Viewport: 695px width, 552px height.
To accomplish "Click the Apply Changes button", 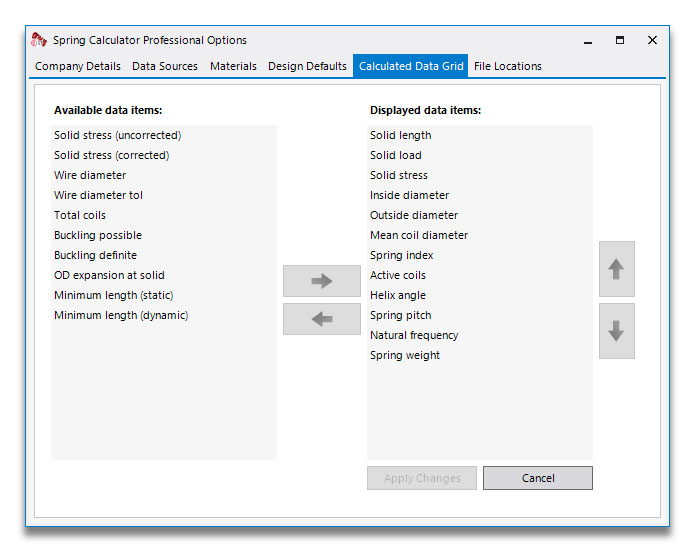I will [x=422, y=478].
